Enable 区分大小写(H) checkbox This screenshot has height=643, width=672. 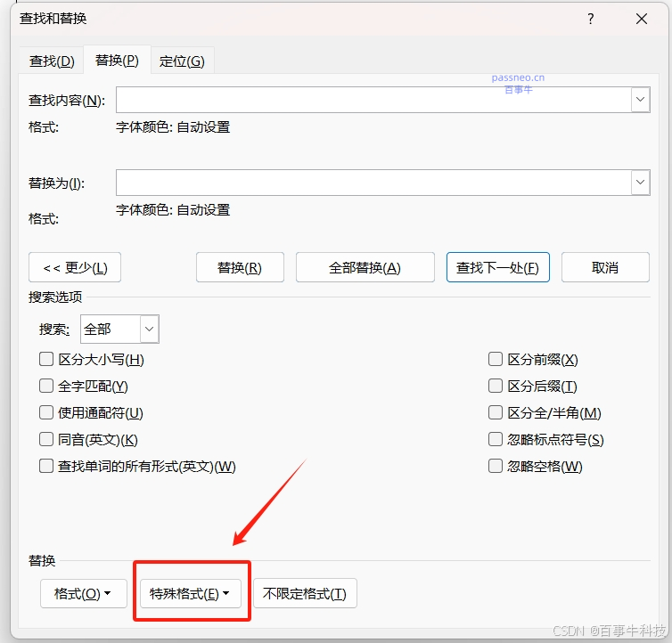(x=45, y=359)
